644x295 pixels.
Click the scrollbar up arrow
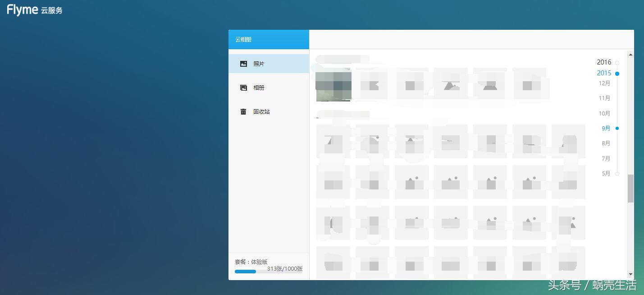pyautogui.click(x=630, y=55)
